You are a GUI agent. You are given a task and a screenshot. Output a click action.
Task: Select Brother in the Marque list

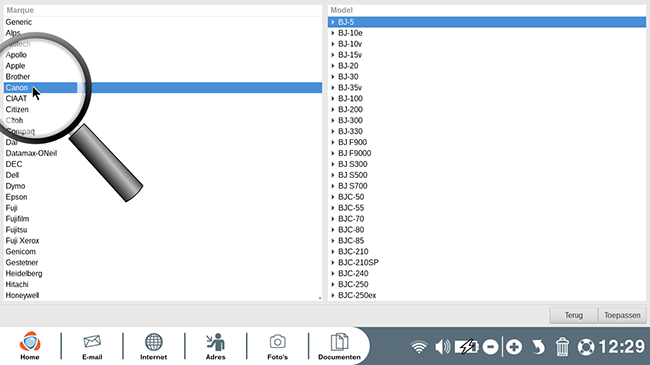163,77
